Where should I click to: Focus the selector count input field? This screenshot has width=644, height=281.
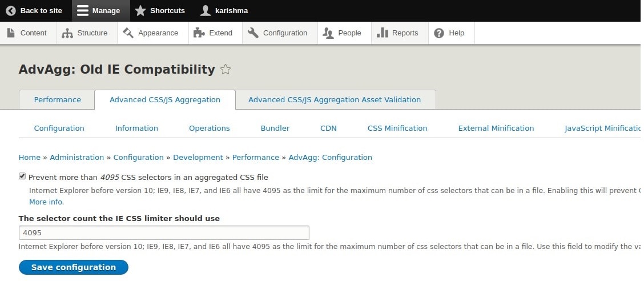(164, 232)
